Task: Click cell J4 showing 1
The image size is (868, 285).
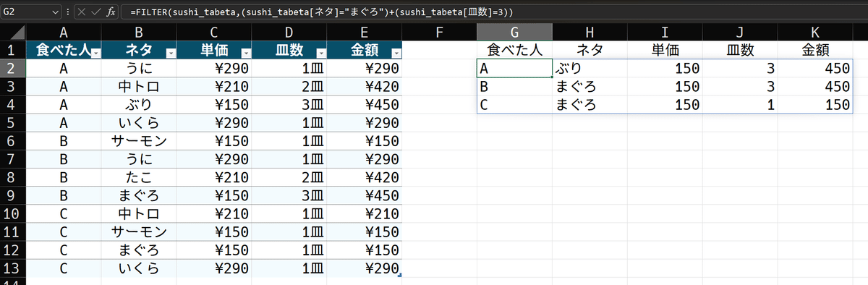Action: pos(740,105)
